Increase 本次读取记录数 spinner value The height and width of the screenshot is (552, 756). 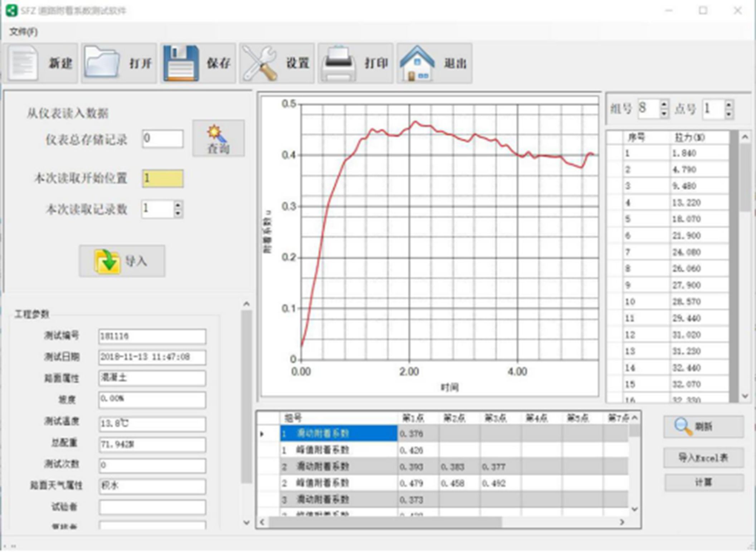coord(178,205)
